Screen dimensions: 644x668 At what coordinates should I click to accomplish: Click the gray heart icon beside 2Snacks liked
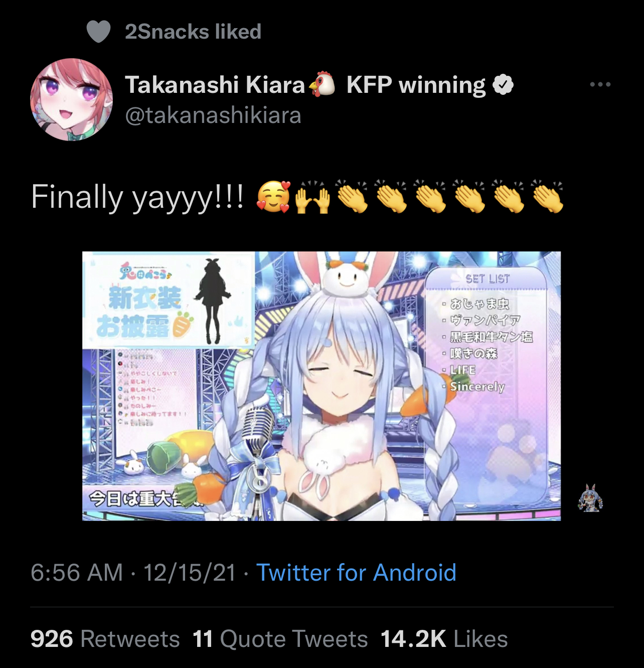click(x=98, y=32)
